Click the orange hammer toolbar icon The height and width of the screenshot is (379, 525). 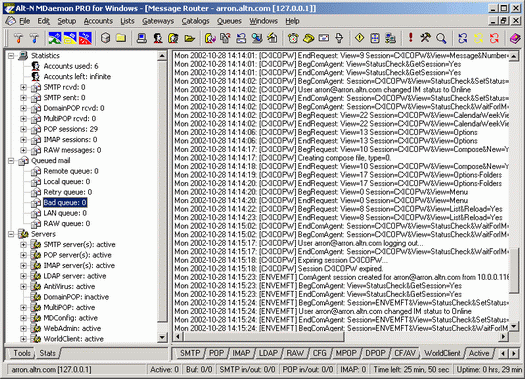tap(19, 38)
